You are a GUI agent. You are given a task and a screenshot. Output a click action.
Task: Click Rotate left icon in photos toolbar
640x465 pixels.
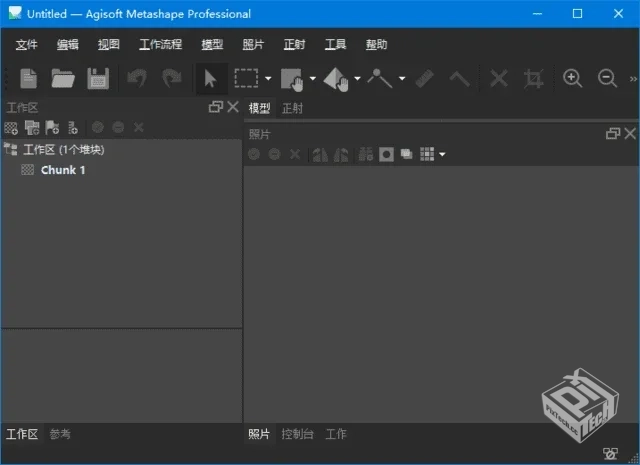[x=320, y=154]
